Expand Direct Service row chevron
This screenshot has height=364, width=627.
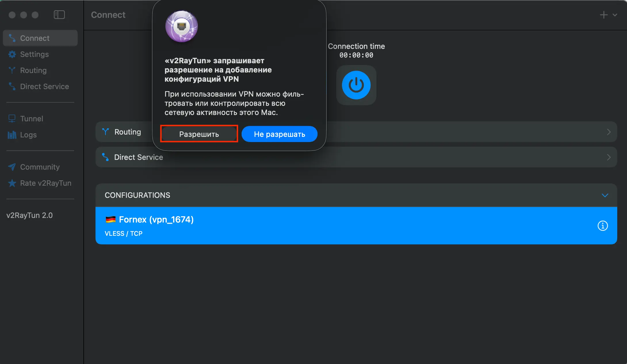point(609,157)
